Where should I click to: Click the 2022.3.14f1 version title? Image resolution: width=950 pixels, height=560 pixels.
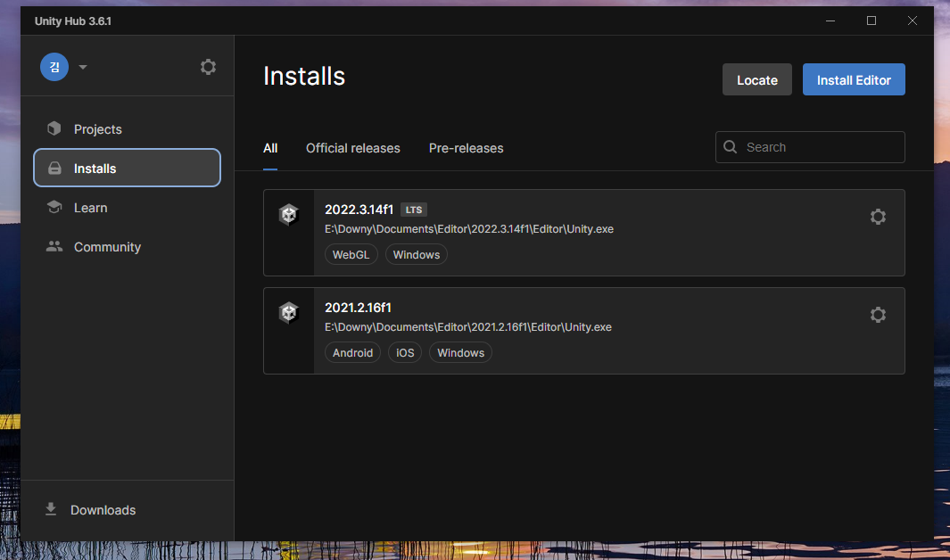pyautogui.click(x=359, y=210)
